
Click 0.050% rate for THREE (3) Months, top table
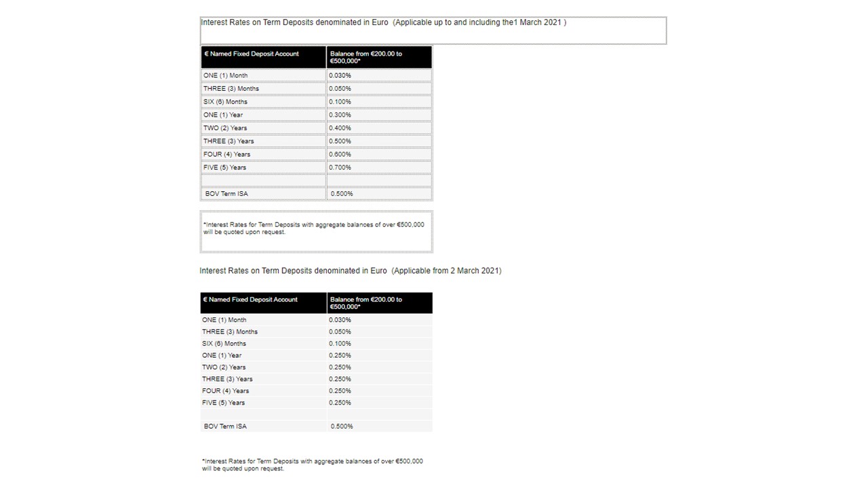click(340, 89)
